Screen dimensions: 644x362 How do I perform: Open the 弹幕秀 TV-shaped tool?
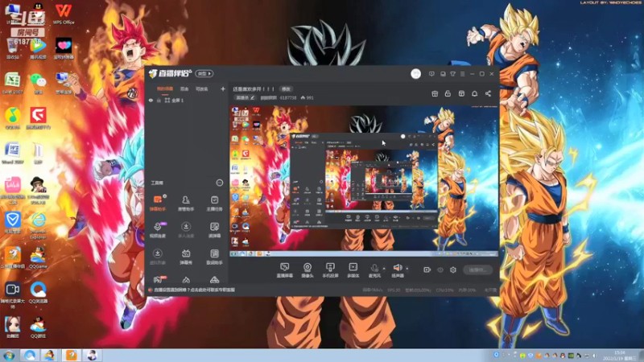[186, 257]
